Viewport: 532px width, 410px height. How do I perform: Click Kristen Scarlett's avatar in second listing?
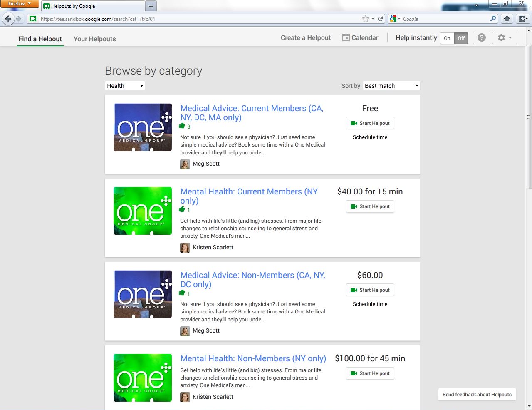tap(185, 248)
